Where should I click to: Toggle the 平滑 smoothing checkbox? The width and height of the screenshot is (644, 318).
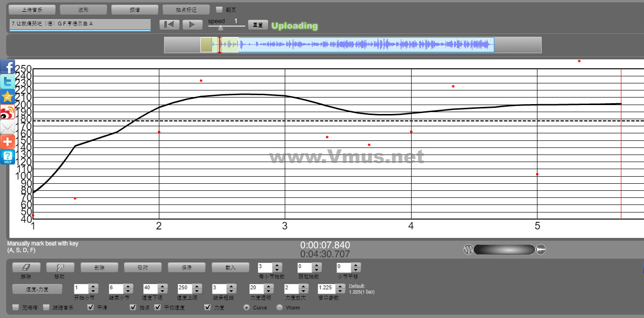91,308
